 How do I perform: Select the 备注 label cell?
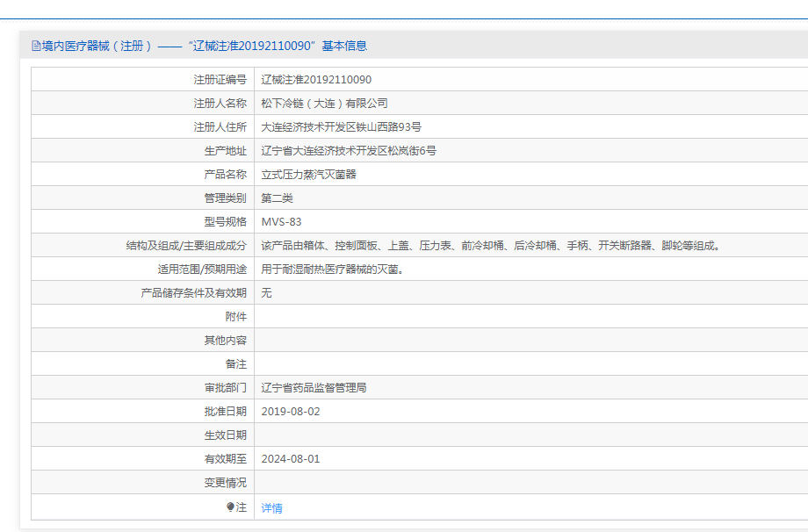coord(234,363)
